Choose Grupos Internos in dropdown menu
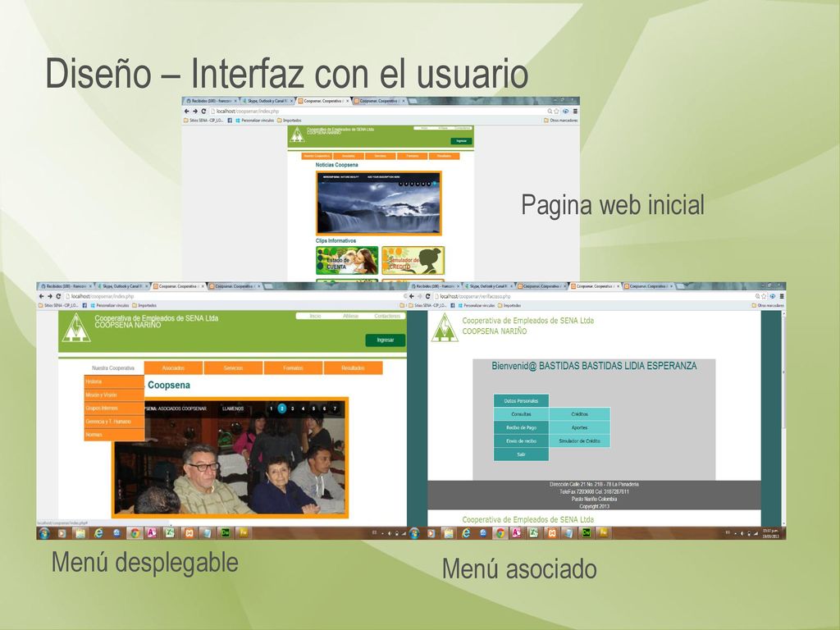840x630 pixels. point(114,409)
